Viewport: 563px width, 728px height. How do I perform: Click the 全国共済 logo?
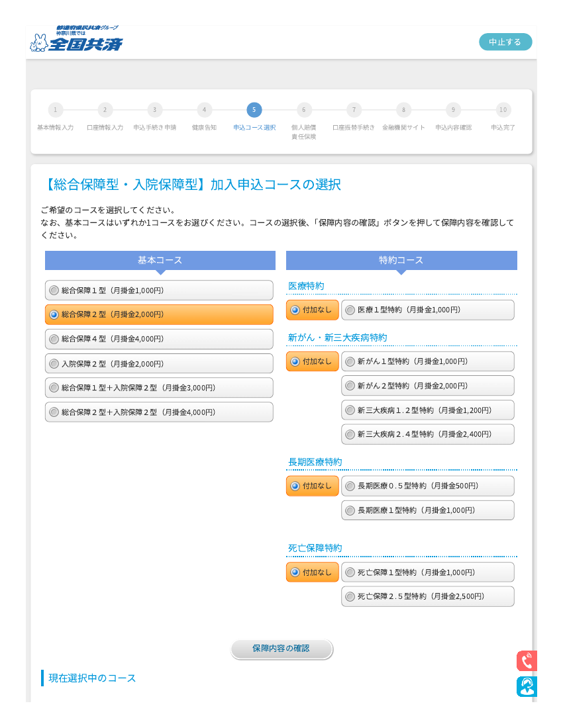[x=76, y=39]
